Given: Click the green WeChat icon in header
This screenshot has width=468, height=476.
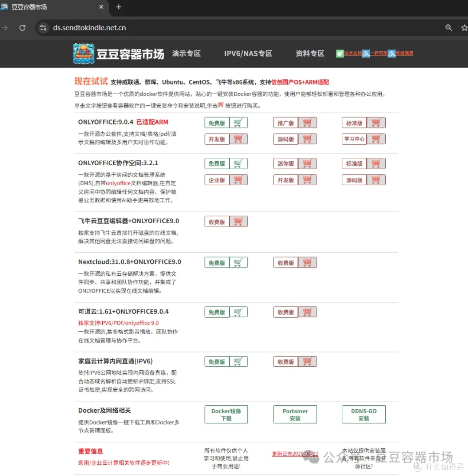Looking at the screenshot, I should point(340,53).
